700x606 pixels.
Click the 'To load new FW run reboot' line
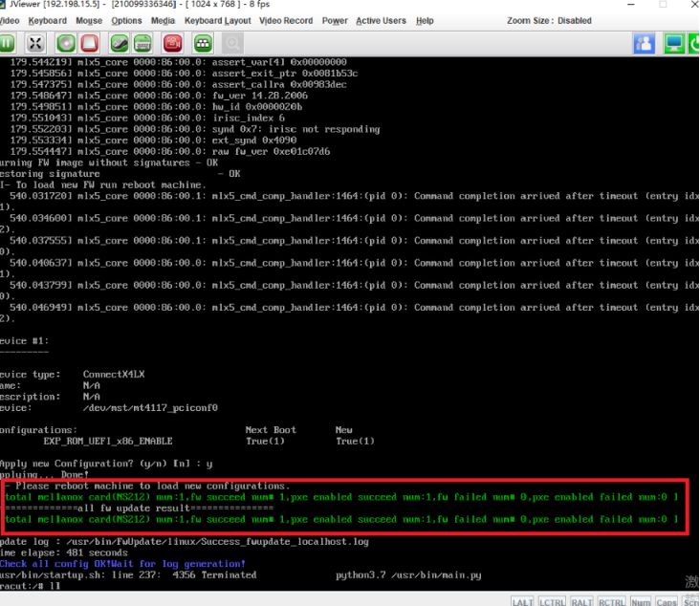pos(103,184)
